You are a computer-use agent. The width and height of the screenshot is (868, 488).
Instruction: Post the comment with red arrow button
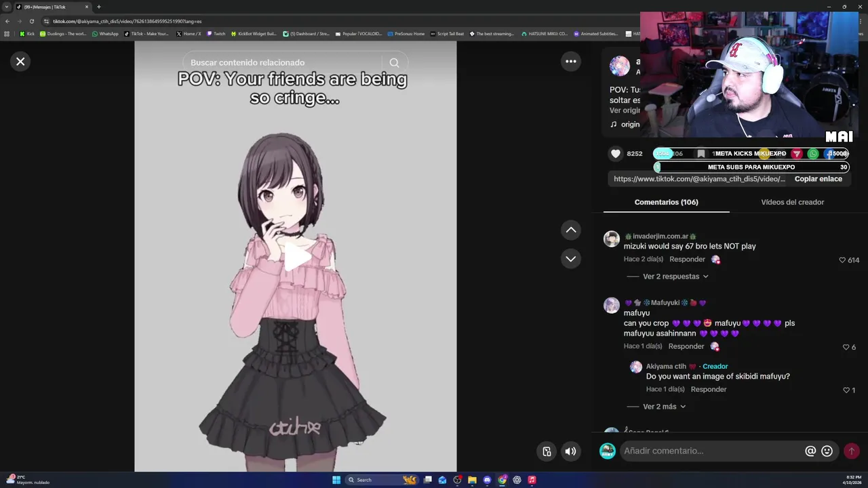[x=852, y=451]
